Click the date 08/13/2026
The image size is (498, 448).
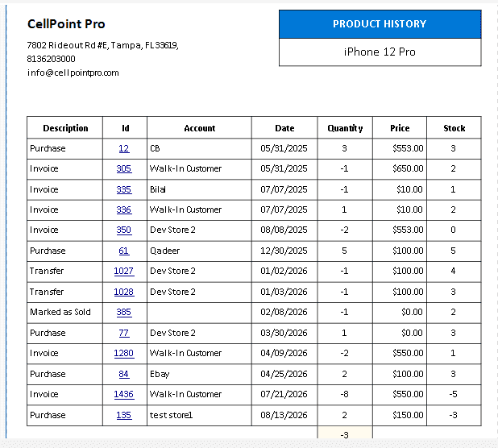click(284, 415)
